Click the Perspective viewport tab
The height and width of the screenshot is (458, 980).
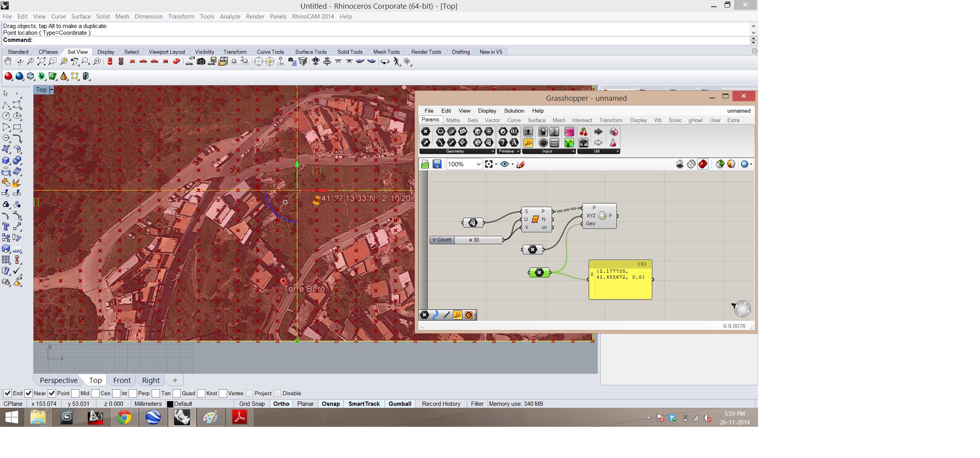58,380
